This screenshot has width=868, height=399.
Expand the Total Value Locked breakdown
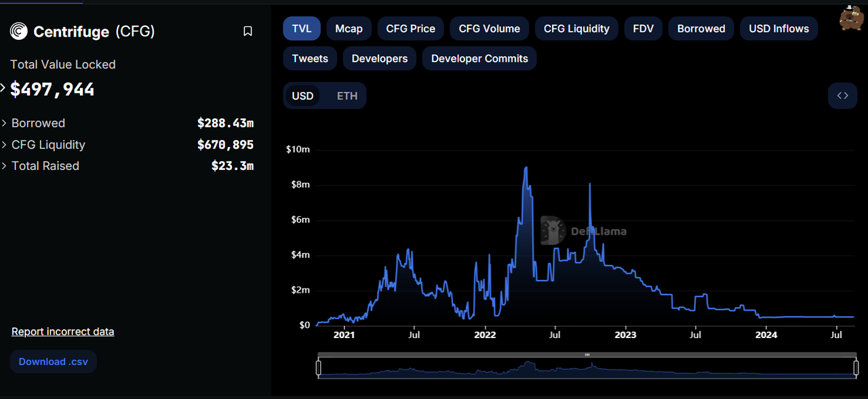[3, 88]
